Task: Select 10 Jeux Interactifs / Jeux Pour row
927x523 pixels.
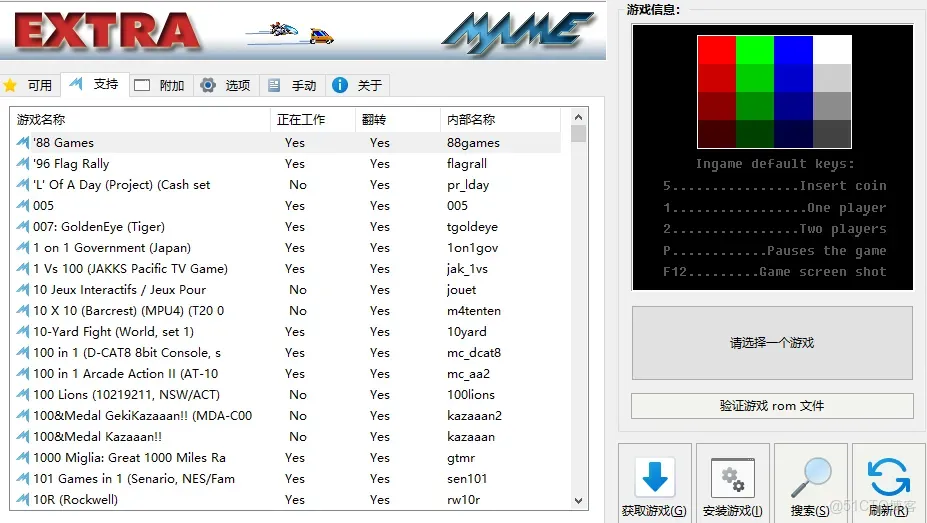Action: tap(286, 290)
